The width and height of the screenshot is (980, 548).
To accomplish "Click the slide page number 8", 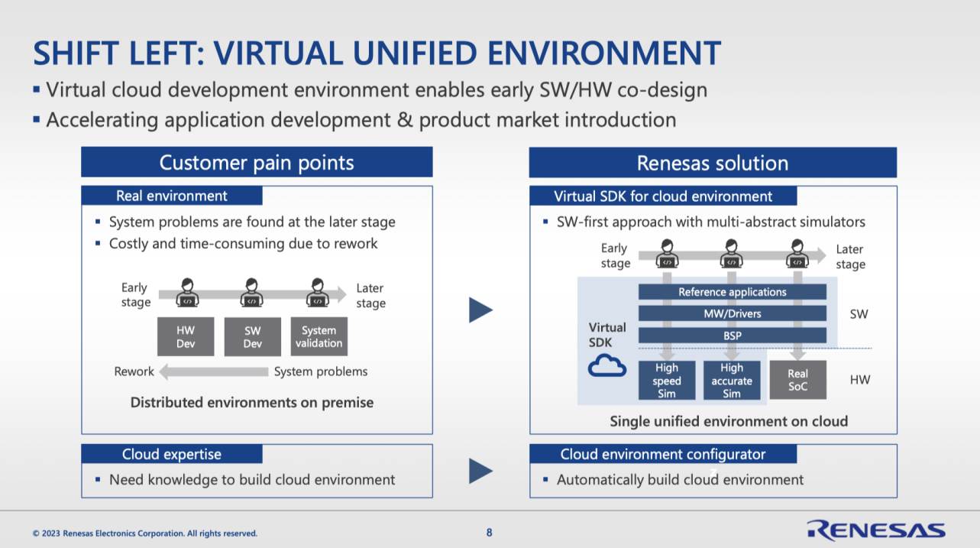I will pyautogui.click(x=490, y=533).
